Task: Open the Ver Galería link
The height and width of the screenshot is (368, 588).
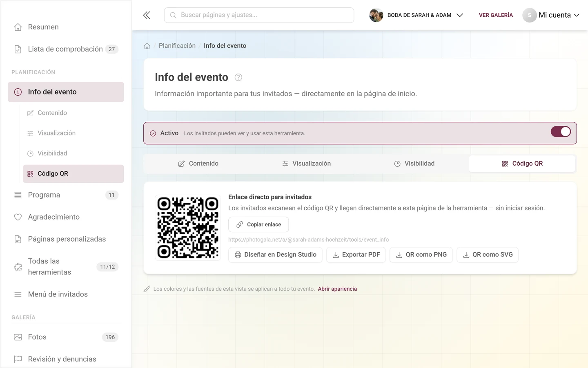Action: point(496,15)
